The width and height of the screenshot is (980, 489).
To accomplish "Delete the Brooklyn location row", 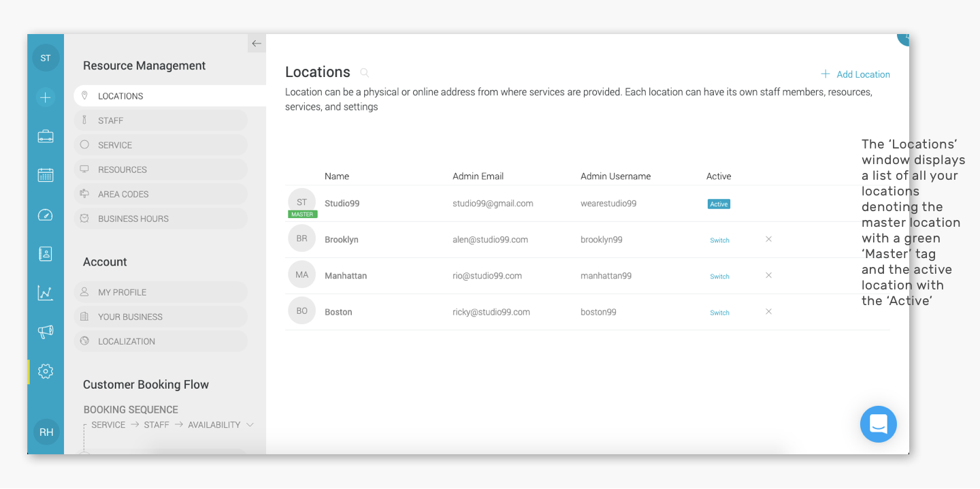I will pos(768,239).
